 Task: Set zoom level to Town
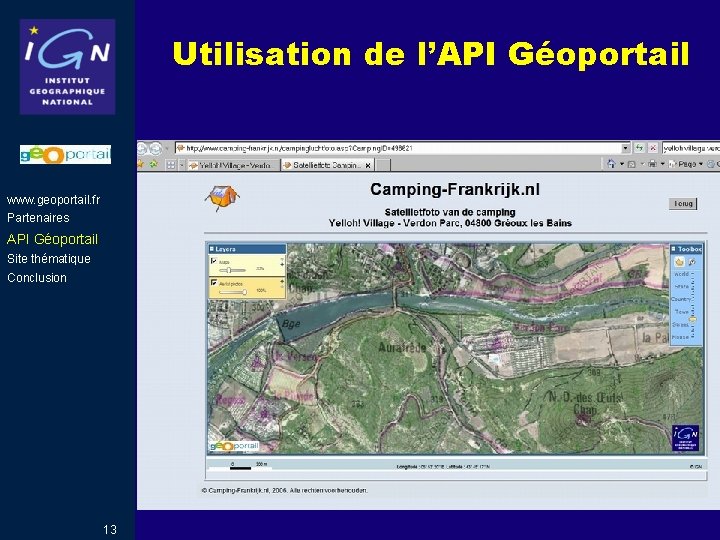[681, 312]
